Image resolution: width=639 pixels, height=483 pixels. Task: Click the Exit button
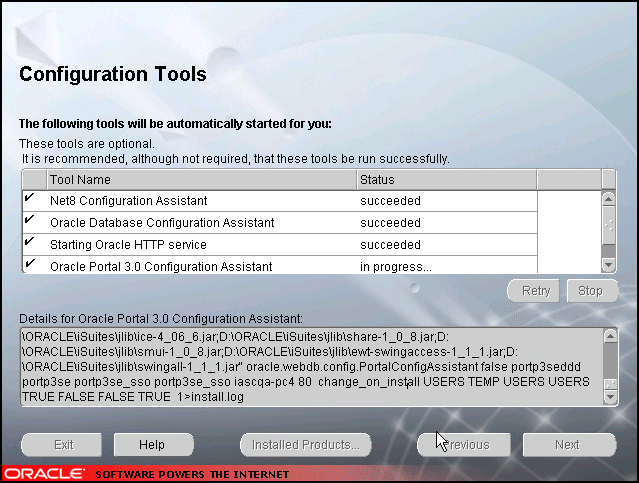pyautogui.click(x=61, y=445)
